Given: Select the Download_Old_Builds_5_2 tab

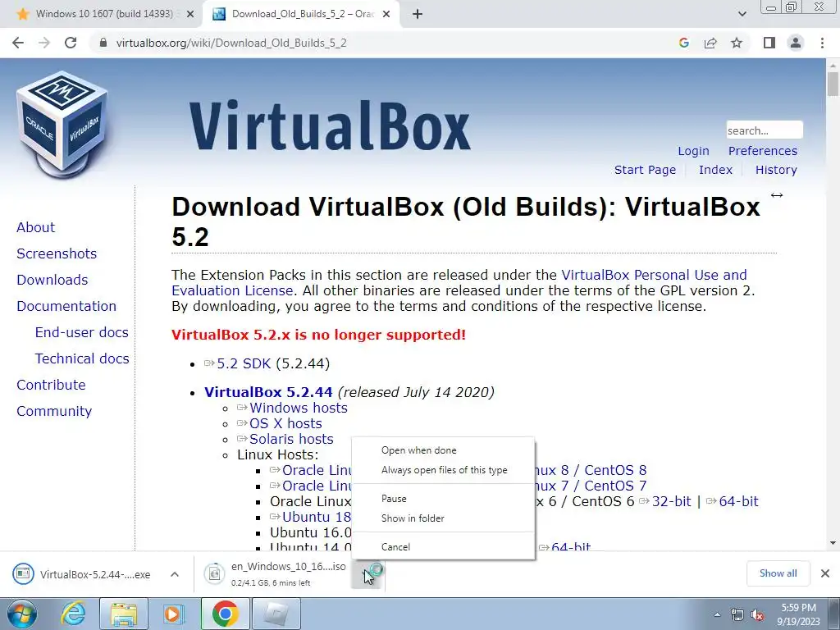Looking at the screenshot, I should (303, 15).
